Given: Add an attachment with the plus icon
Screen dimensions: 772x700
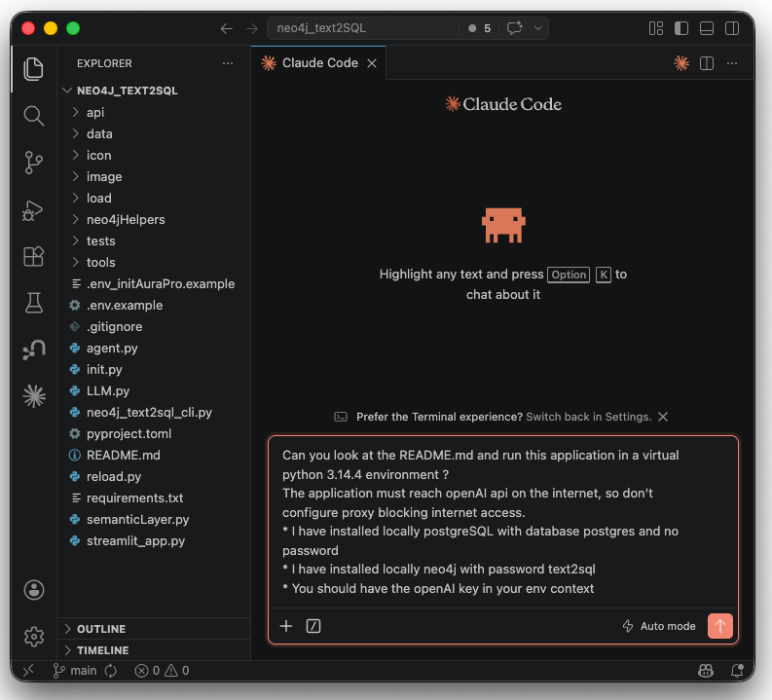Looking at the screenshot, I should click(286, 626).
